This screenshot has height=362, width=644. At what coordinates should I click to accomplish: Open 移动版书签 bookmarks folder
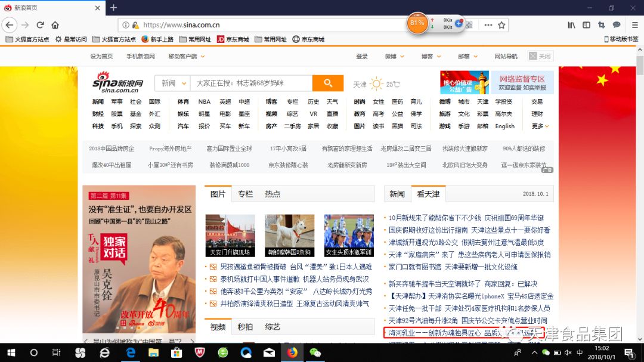[x=621, y=39]
